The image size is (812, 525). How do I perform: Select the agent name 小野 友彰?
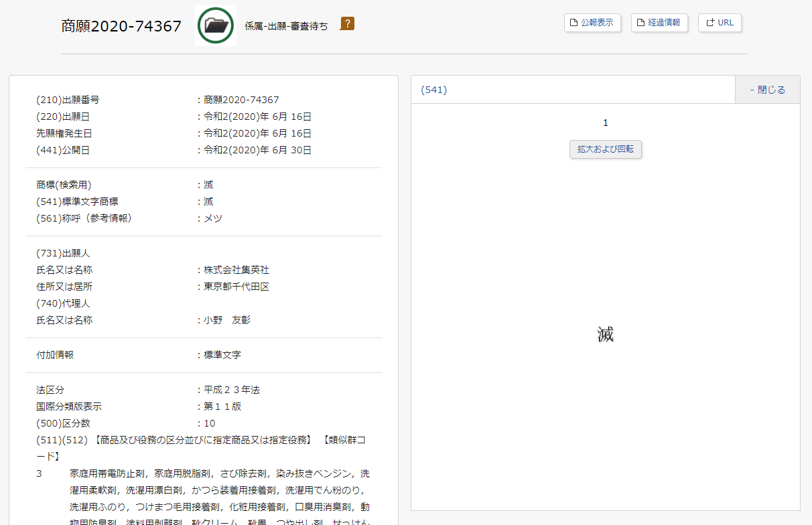pos(227,320)
